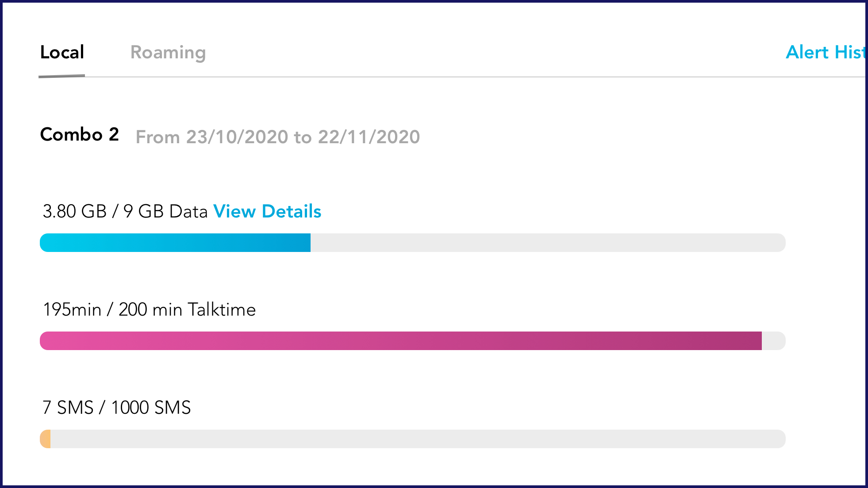Click unused grey end of talktime bar
868x488 pixels.
coord(774,341)
